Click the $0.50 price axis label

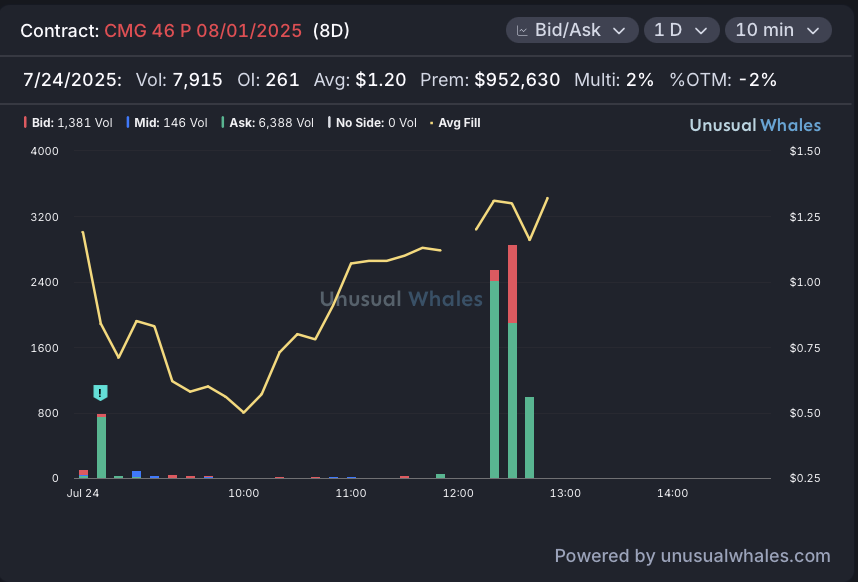click(x=805, y=413)
